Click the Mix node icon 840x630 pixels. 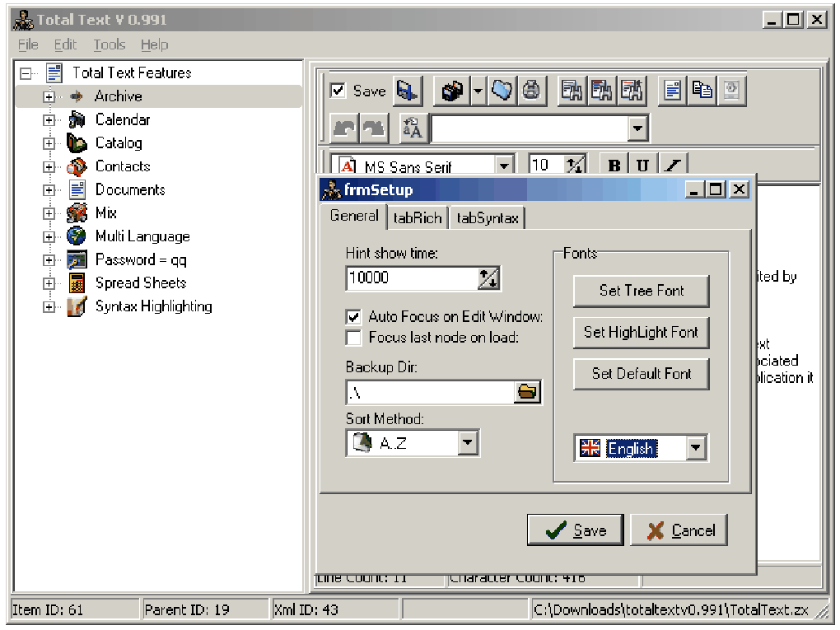77,213
